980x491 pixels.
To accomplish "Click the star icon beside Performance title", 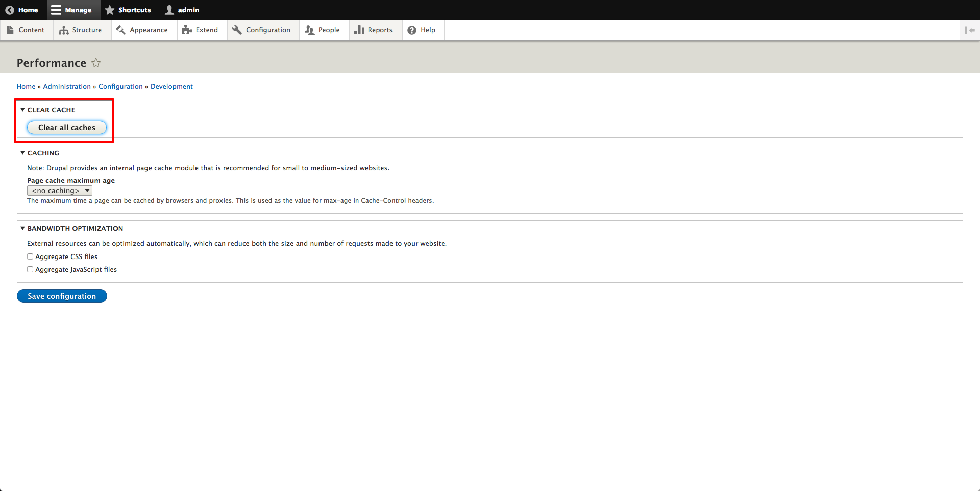I will coord(96,63).
